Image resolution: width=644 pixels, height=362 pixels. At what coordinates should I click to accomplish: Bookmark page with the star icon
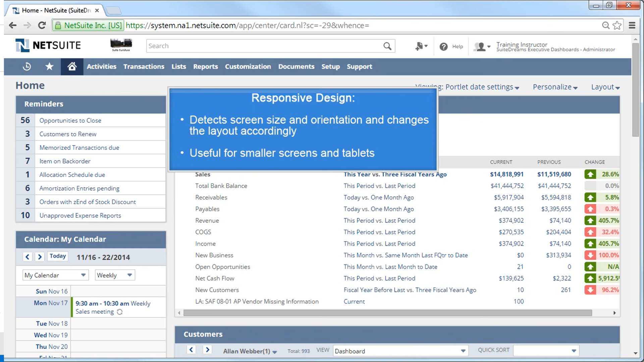click(x=617, y=25)
